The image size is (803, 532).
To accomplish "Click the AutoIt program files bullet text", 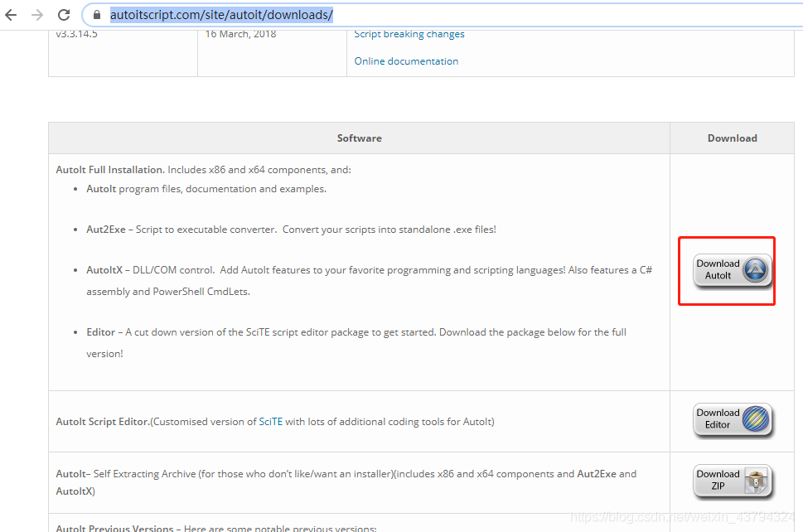I will click(206, 189).
